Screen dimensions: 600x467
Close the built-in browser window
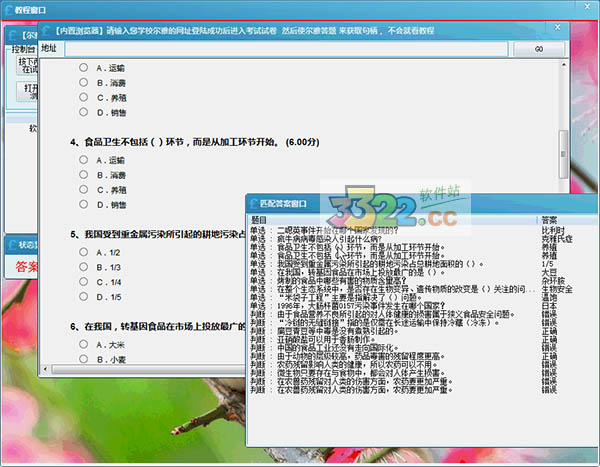[558, 27]
